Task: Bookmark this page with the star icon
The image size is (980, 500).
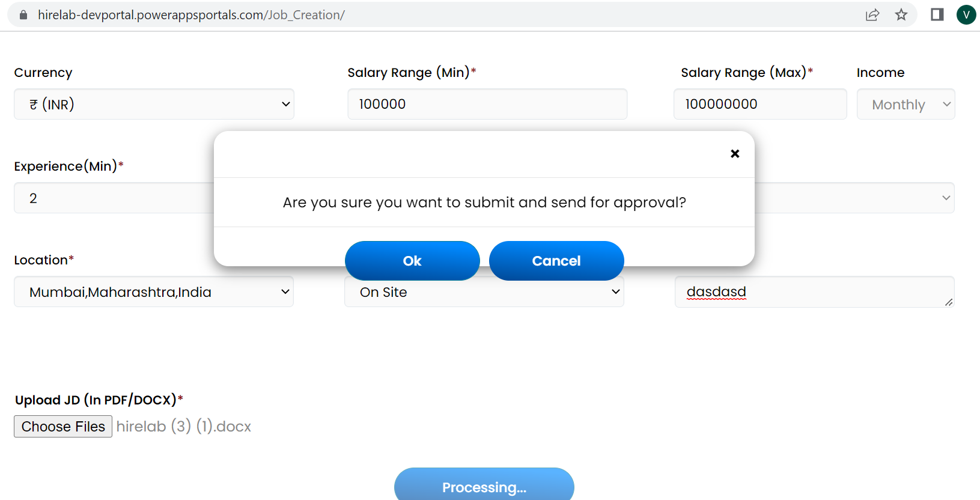Action: (x=901, y=14)
